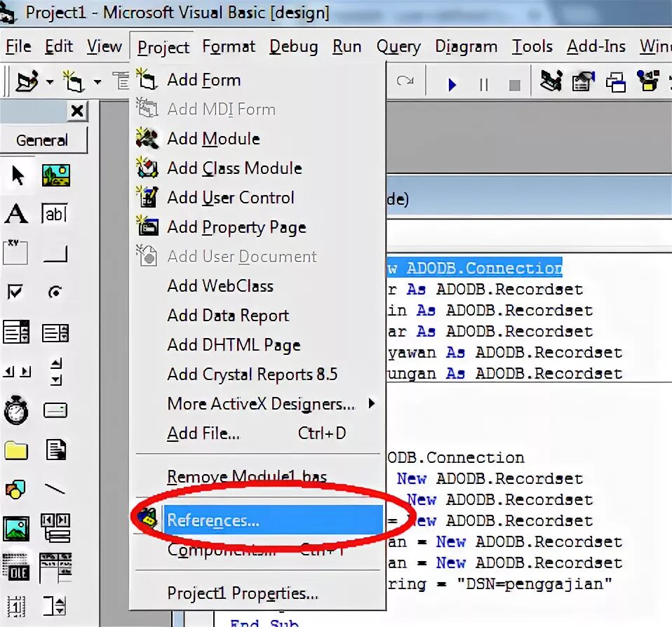
Task: Select the Shape control tool
Action: (x=15, y=489)
